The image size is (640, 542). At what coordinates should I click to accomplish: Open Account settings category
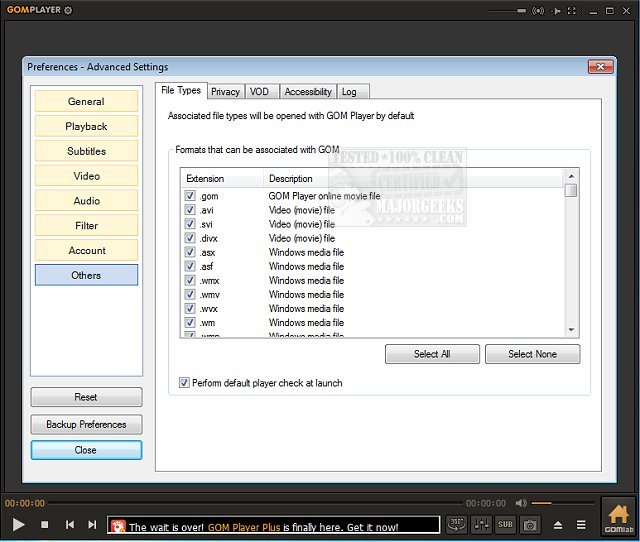[x=87, y=250]
